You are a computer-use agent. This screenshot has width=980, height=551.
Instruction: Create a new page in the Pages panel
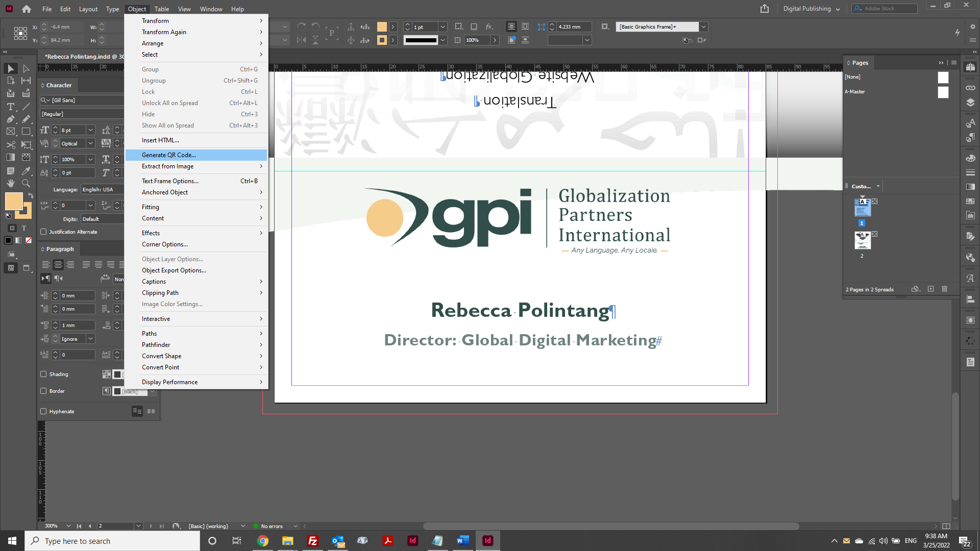(931, 289)
